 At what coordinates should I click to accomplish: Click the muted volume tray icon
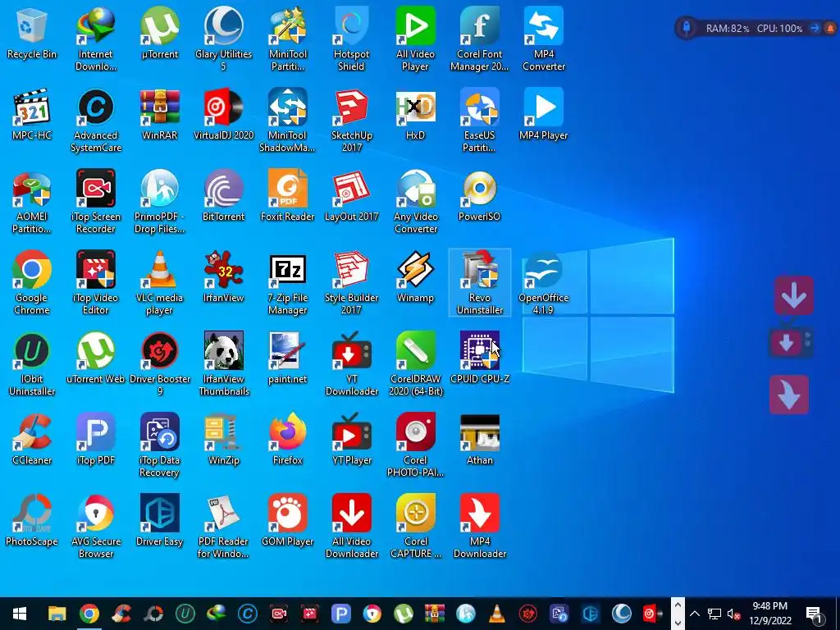tap(733, 614)
